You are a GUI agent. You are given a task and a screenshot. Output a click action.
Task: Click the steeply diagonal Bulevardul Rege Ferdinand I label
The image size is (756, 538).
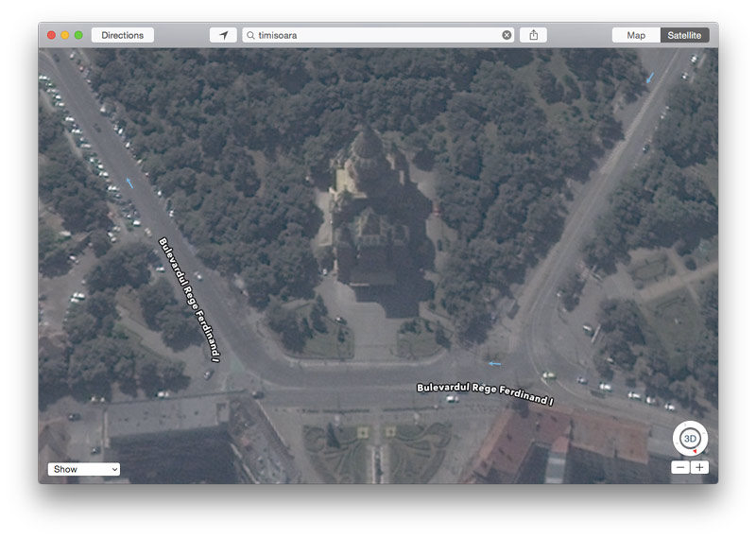point(189,300)
